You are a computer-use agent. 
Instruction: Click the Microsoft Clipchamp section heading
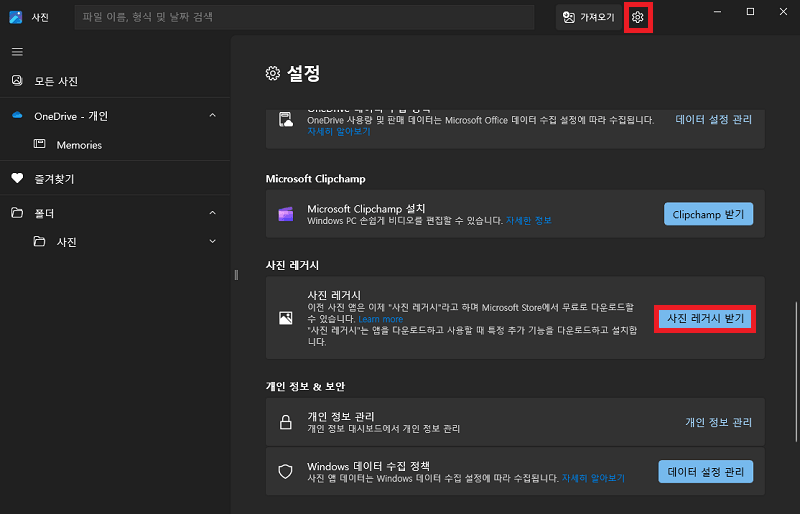coord(315,179)
